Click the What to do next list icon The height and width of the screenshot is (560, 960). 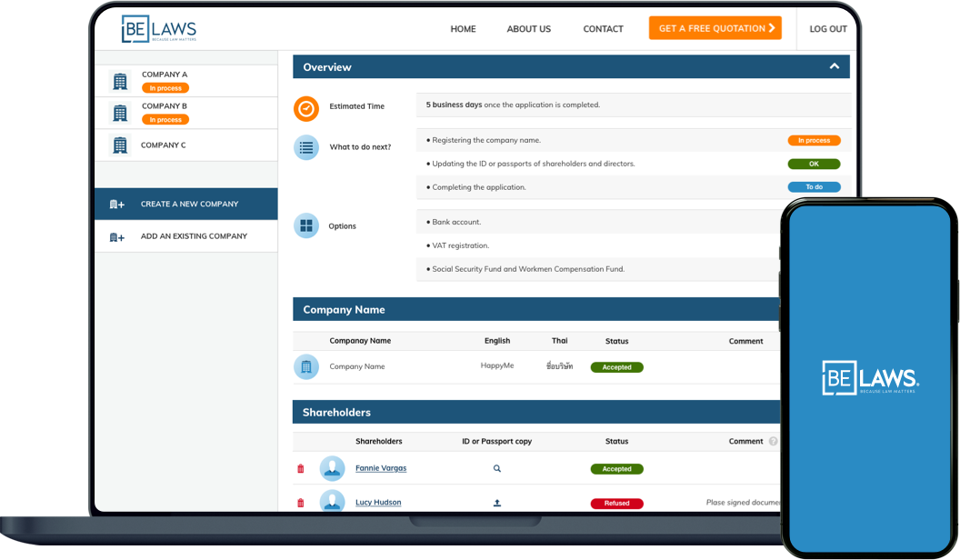click(x=306, y=147)
